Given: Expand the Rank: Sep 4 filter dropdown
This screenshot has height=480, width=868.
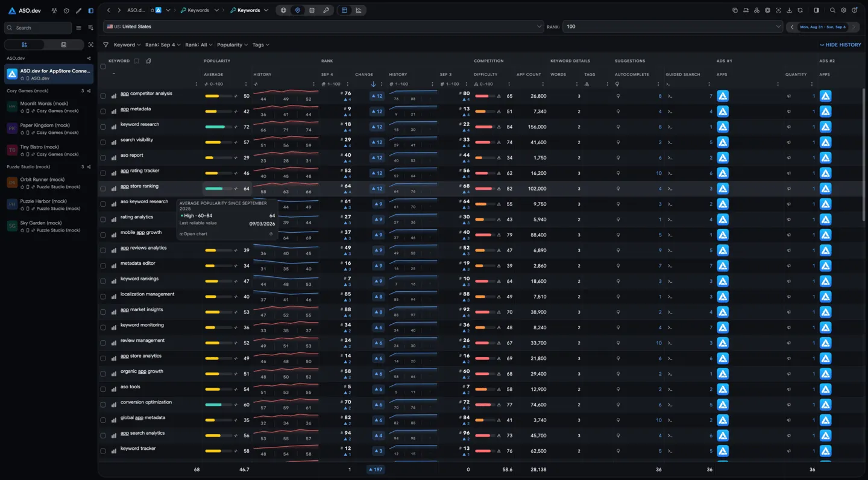Looking at the screenshot, I should point(163,45).
